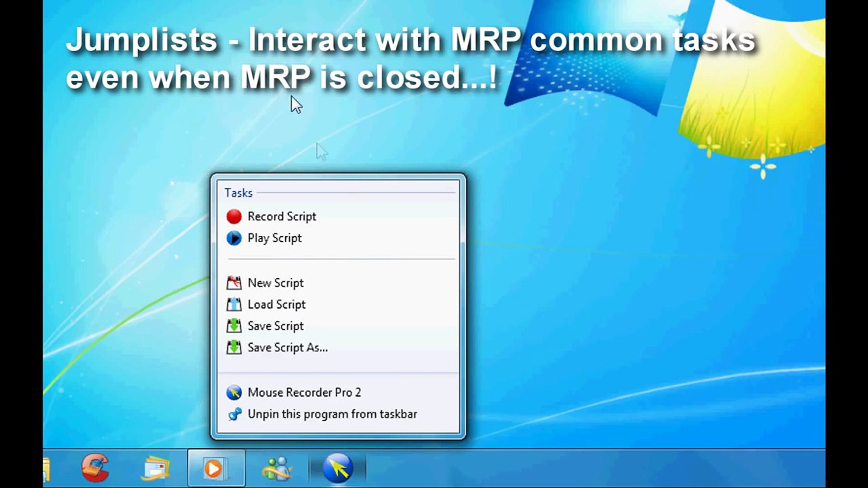This screenshot has height=488, width=868.
Task: Launch Windows Live Messenger from taskbar
Action: coord(277,468)
